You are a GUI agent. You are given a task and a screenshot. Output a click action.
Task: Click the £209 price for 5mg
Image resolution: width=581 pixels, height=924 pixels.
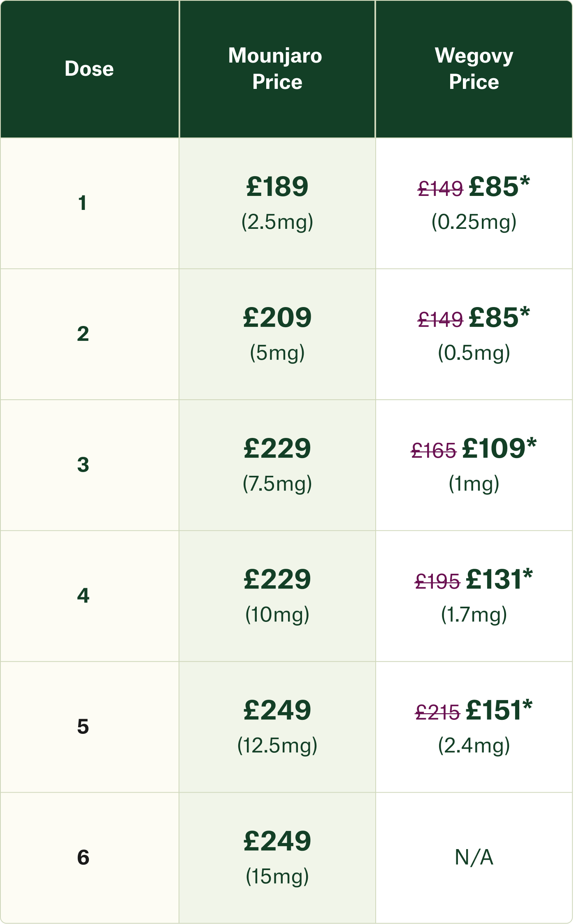(277, 317)
